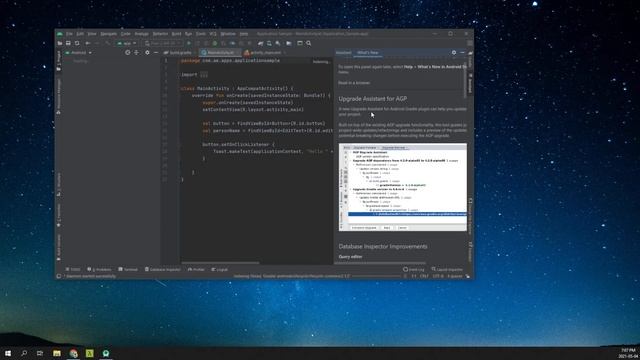
Task: Open the Profiler tool window
Action: [x=196, y=269]
